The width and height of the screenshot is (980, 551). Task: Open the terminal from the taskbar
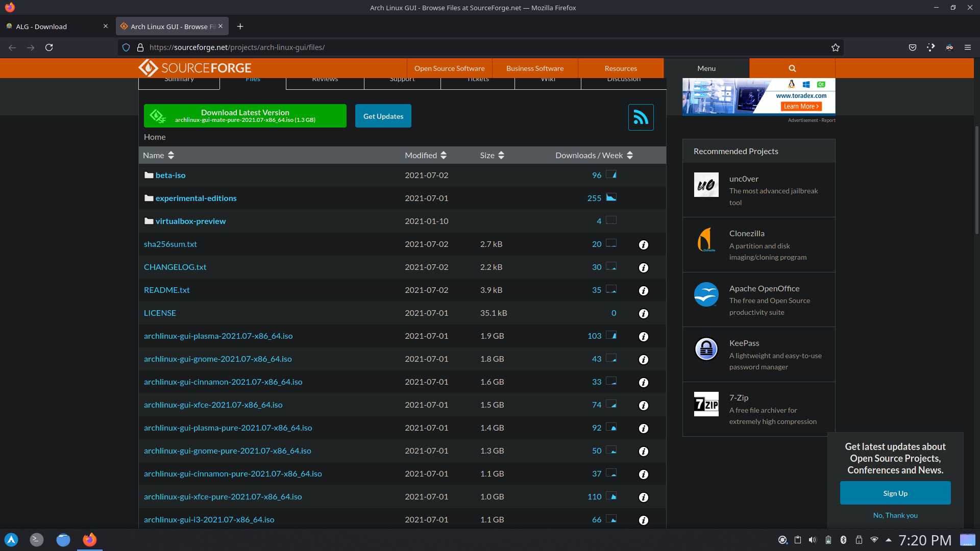coord(37,540)
